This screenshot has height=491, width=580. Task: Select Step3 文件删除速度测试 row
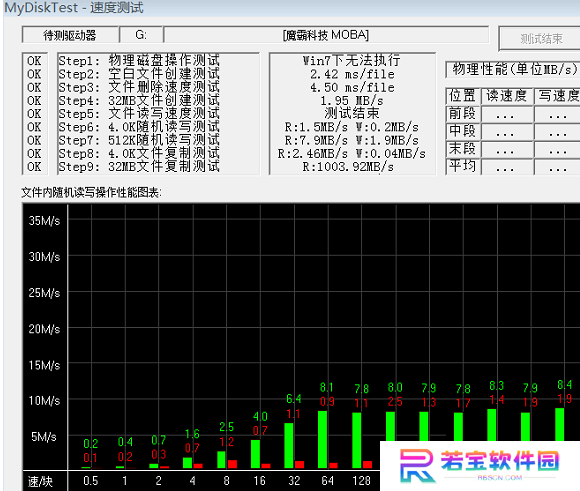tap(139, 87)
